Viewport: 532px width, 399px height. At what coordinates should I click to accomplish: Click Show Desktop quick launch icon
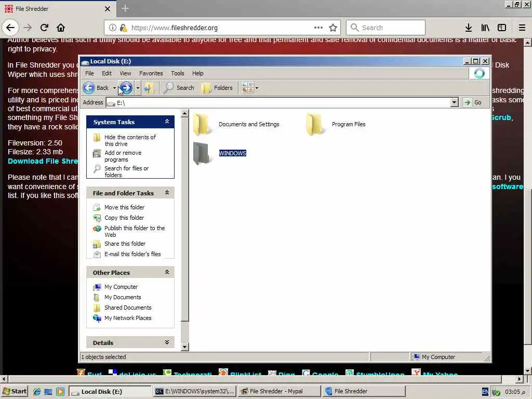[48, 392]
